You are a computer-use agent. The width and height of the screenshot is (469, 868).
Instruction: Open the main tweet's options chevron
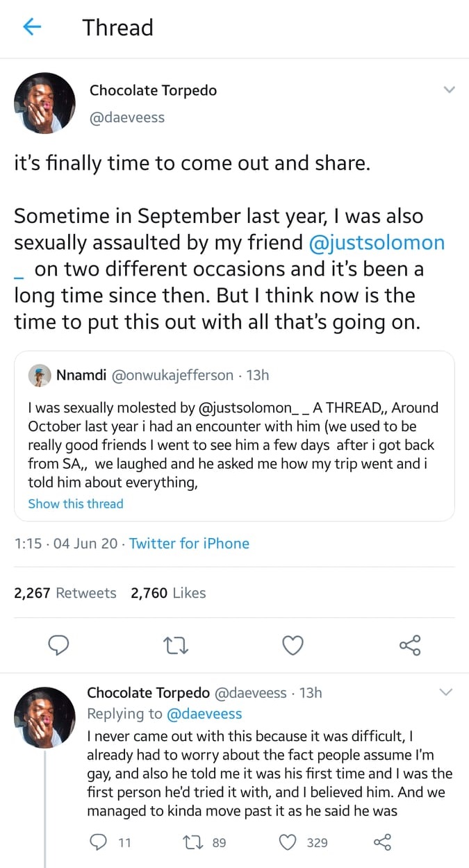[449, 90]
